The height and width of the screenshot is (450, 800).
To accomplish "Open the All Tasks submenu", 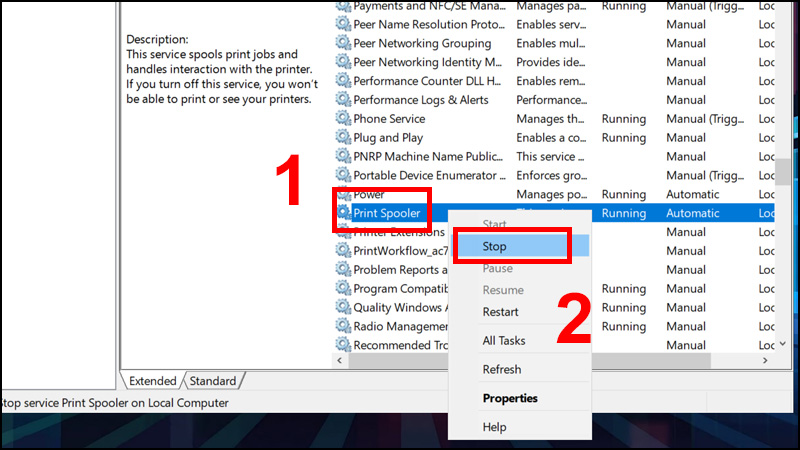I will click(x=504, y=341).
